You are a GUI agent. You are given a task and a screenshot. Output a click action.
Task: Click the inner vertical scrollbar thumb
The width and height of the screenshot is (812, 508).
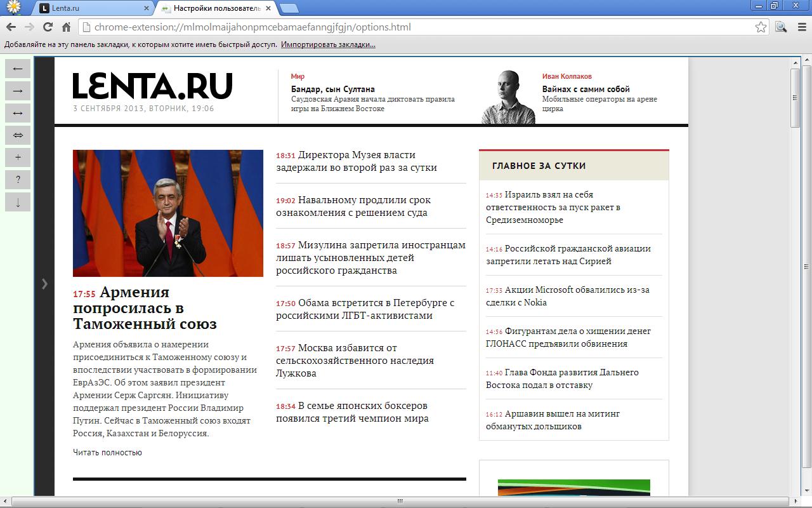[x=794, y=98]
